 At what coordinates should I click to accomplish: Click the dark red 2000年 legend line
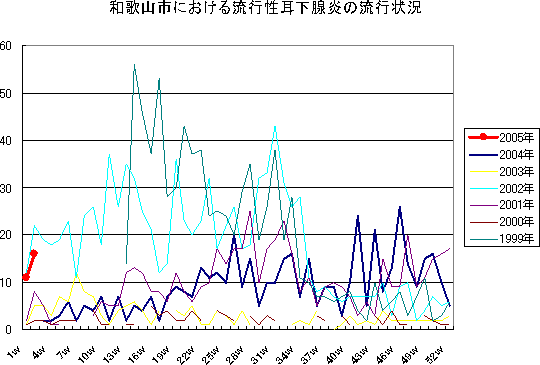(x=483, y=222)
